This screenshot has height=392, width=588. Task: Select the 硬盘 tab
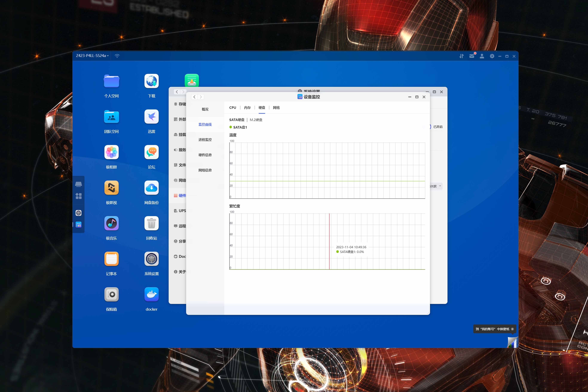coord(262,108)
